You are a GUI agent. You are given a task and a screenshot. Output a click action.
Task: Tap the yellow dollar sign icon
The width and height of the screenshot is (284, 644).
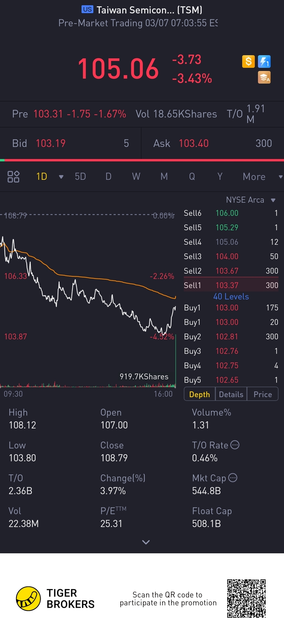248,62
